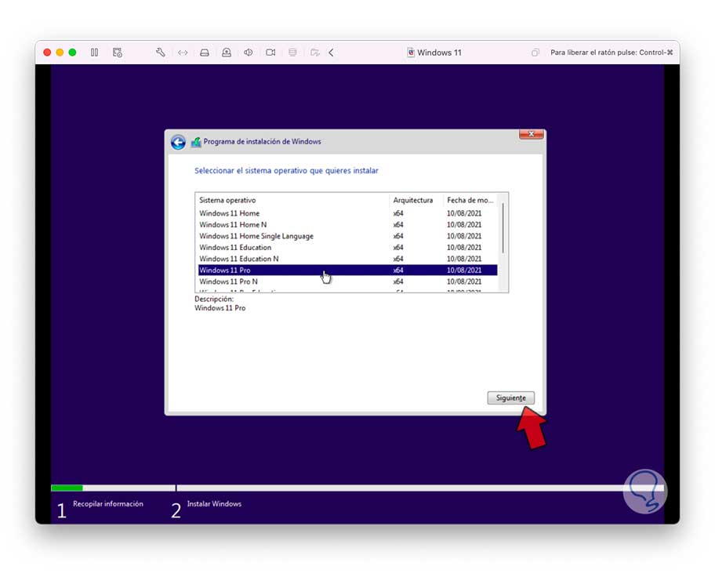Image resolution: width=715 pixels, height=588 pixels.
Task: Close the Windows installer dialog
Action: [x=531, y=134]
